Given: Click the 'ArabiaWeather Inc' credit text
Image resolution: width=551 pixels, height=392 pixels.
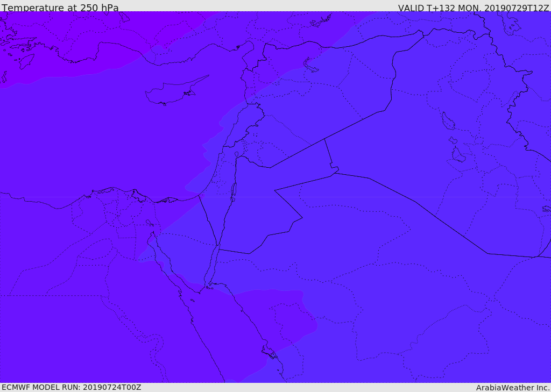Looking at the screenshot, I should click(513, 388).
